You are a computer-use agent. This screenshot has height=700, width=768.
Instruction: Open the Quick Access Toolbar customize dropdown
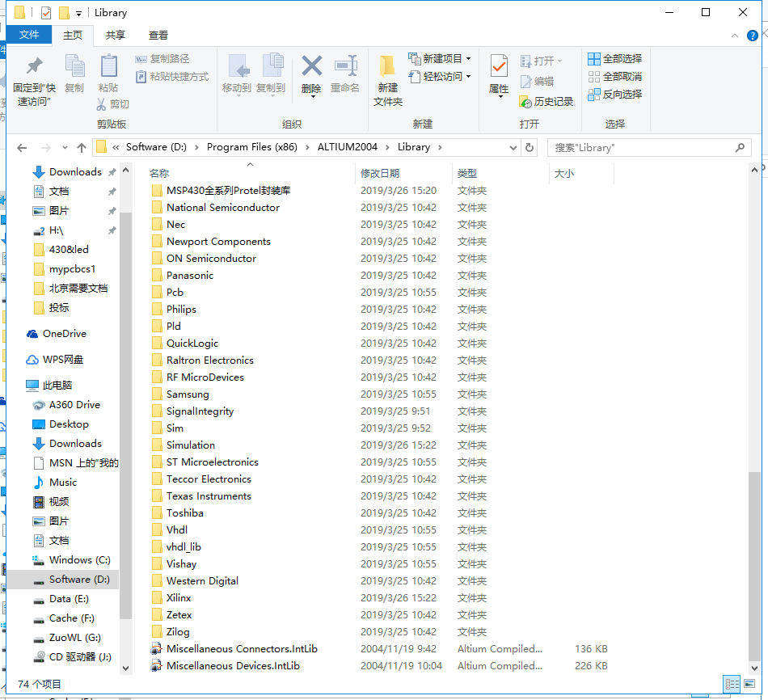click(x=78, y=13)
